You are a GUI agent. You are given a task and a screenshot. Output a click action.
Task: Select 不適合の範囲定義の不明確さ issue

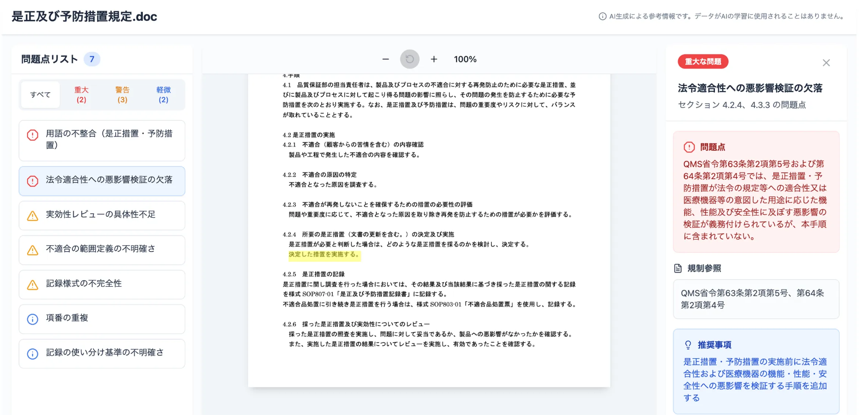[x=101, y=250]
